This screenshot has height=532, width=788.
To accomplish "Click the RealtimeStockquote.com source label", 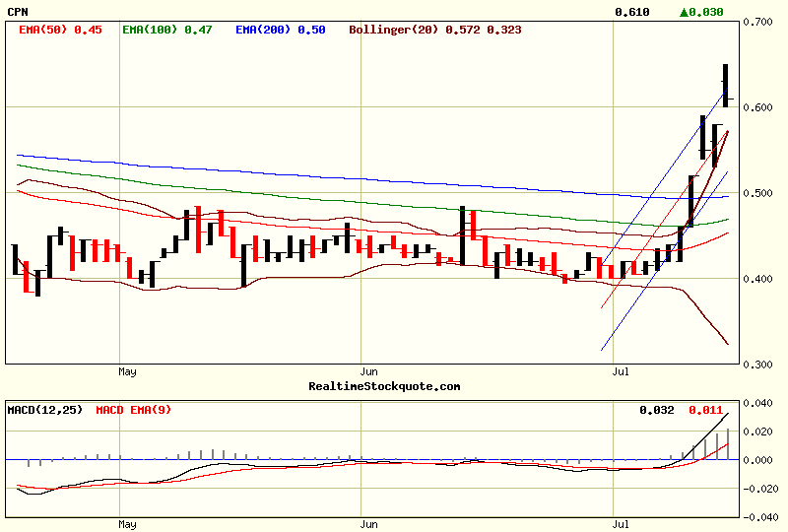I will pos(384,386).
